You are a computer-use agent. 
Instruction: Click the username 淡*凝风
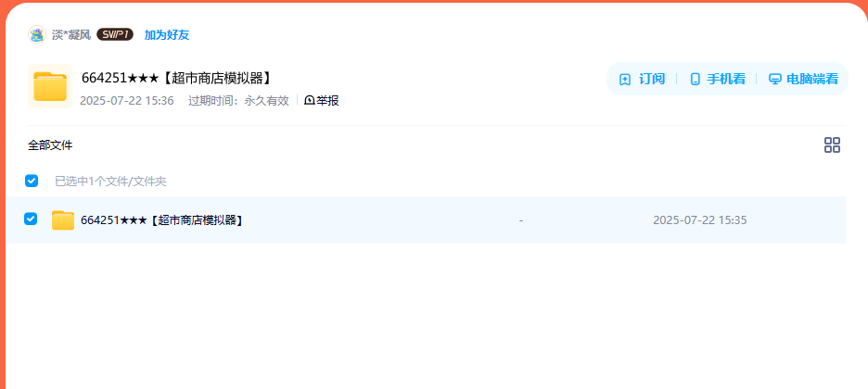pyautogui.click(x=70, y=35)
